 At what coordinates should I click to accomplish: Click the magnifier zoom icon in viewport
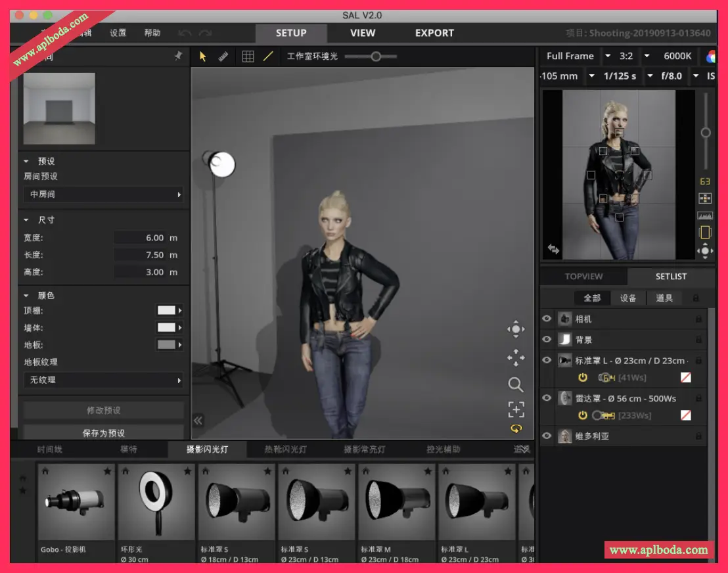pos(516,384)
